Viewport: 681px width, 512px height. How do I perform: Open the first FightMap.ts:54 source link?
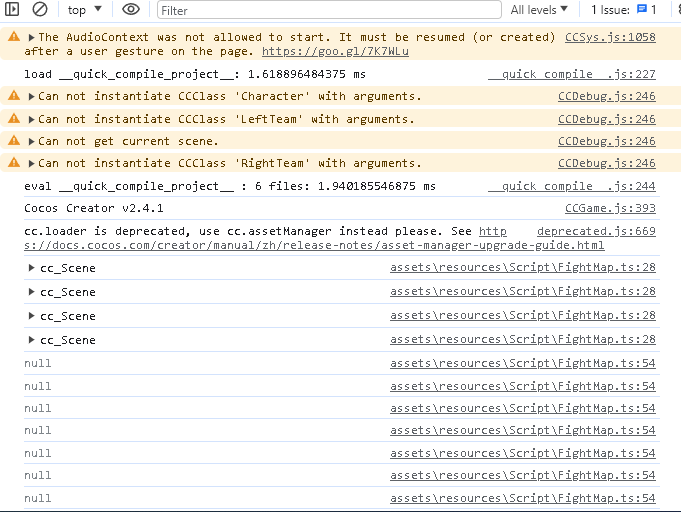523,363
